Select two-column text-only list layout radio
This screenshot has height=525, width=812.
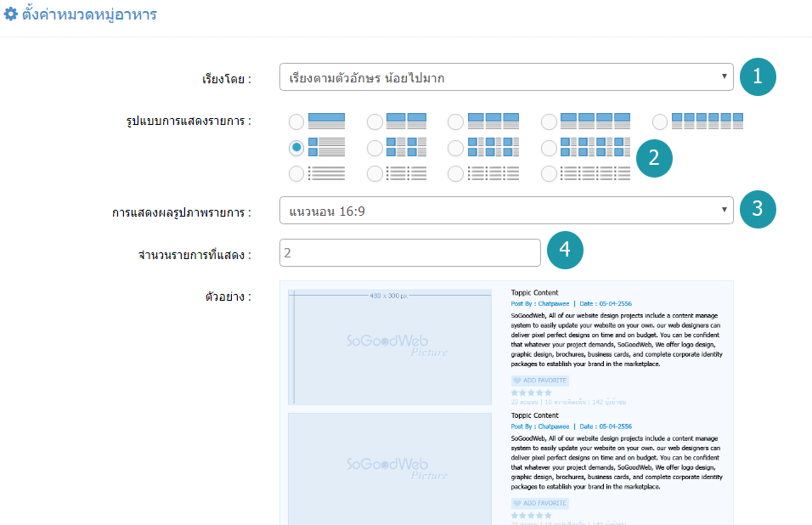(x=375, y=173)
